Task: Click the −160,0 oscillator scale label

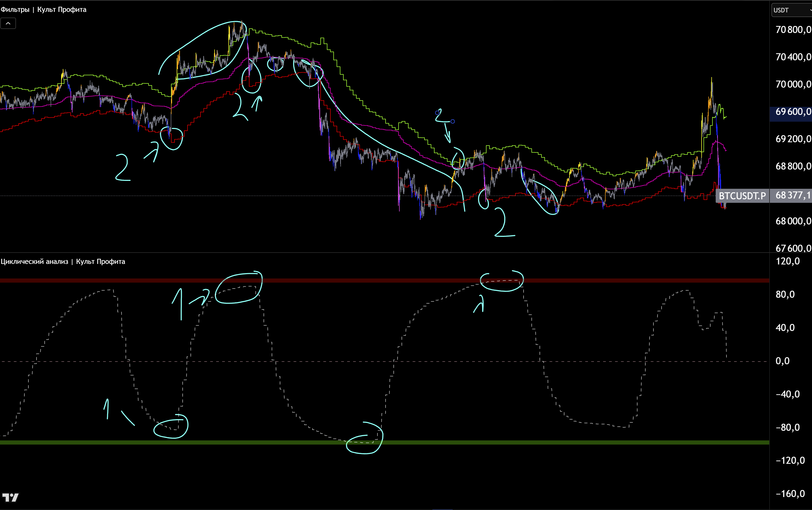Action: [x=790, y=494]
